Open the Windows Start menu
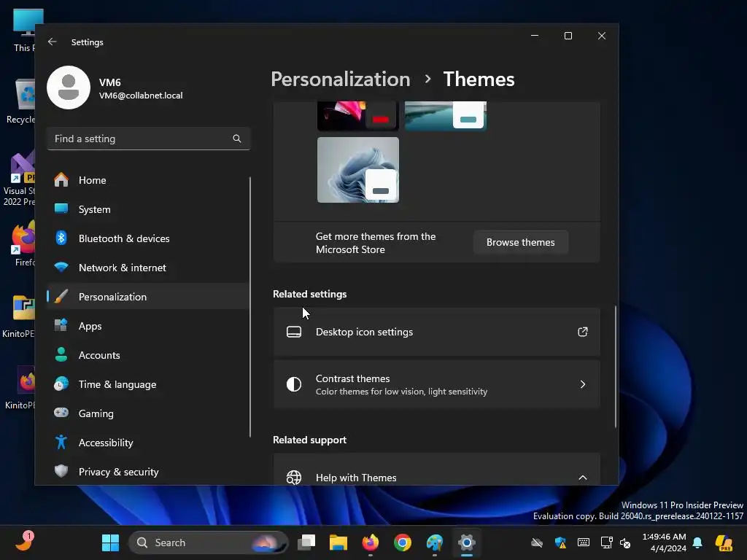This screenshot has width=747, height=560. [111, 542]
